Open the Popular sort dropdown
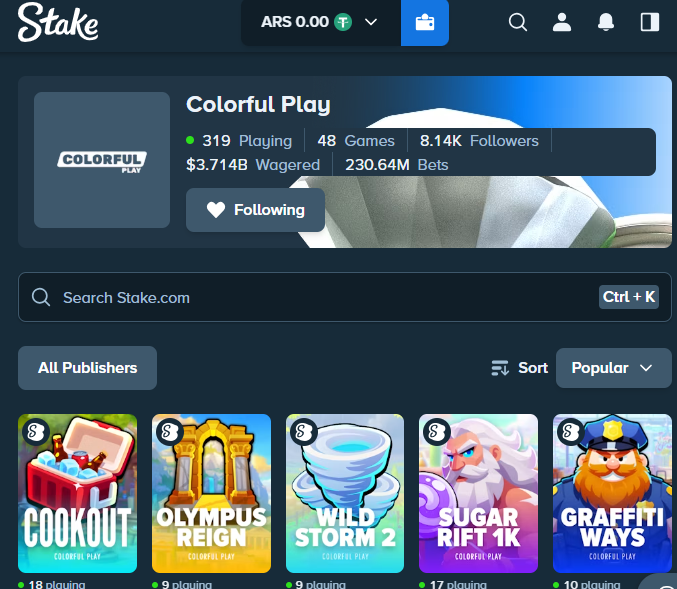Screen dimensions: 677x589 click(x=614, y=368)
